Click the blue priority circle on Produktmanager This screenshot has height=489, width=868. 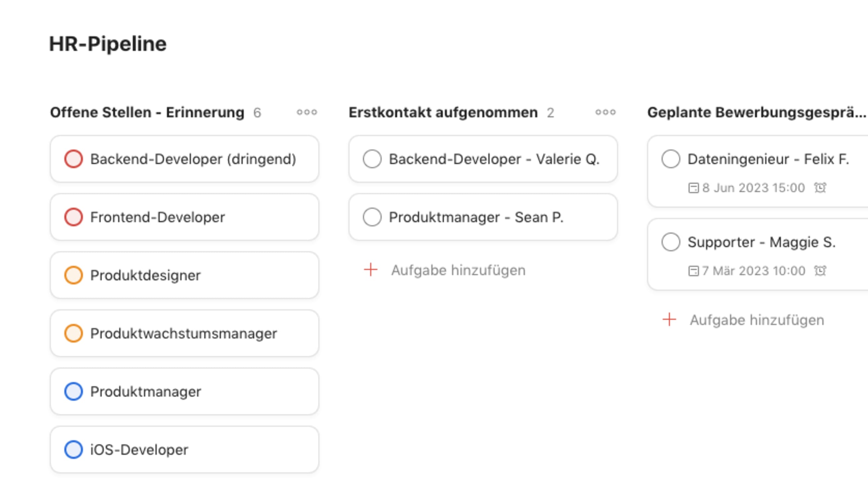(74, 391)
